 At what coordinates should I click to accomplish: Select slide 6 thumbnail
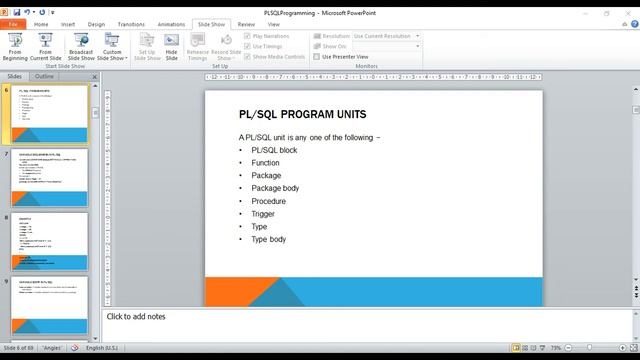(x=49, y=114)
